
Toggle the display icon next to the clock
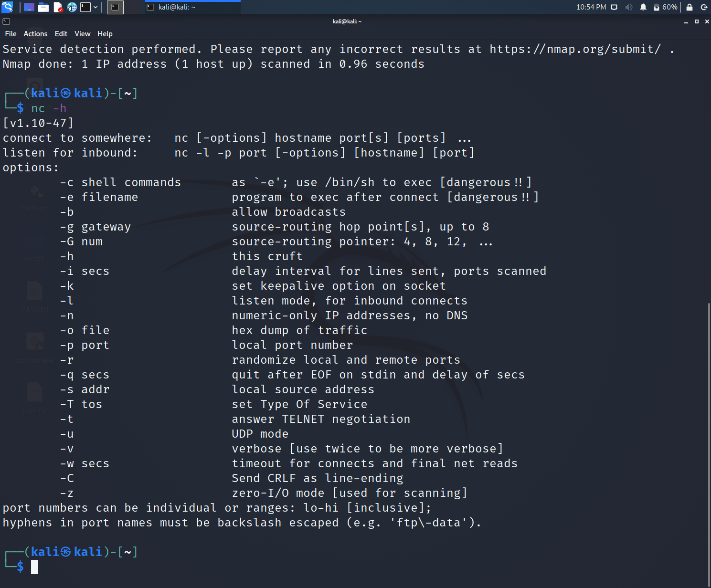pyautogui.click(x=614, y=7)
